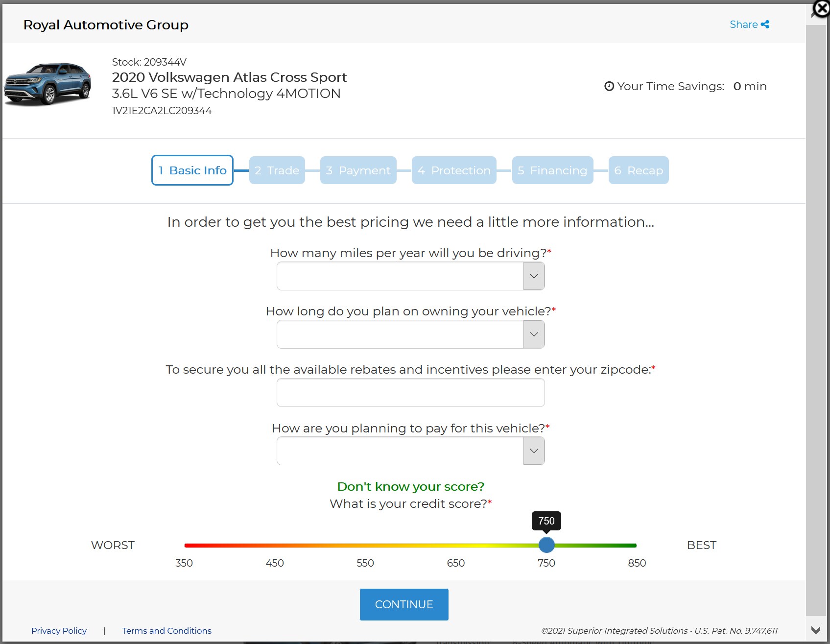Open the Privacy Policy link
The image size is (830, 644).
click(59, 631)
